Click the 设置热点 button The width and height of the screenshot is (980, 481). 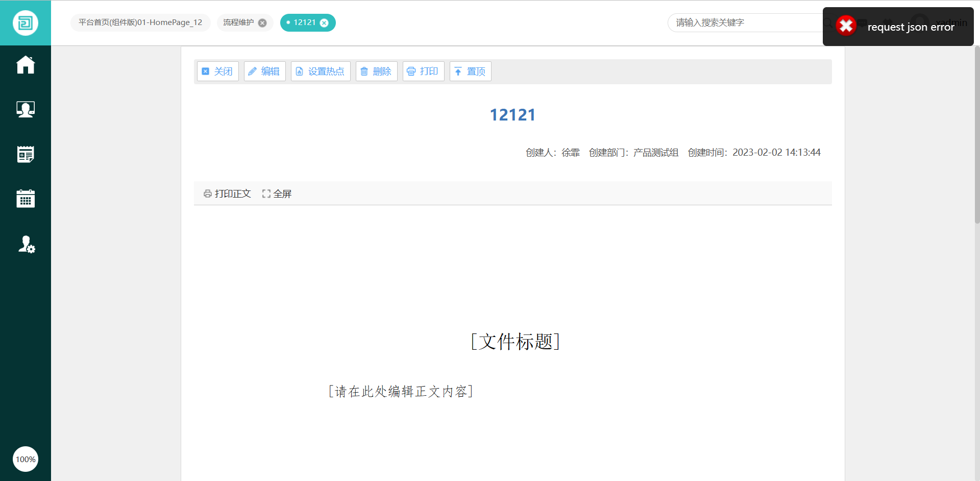tap(321, 71)
